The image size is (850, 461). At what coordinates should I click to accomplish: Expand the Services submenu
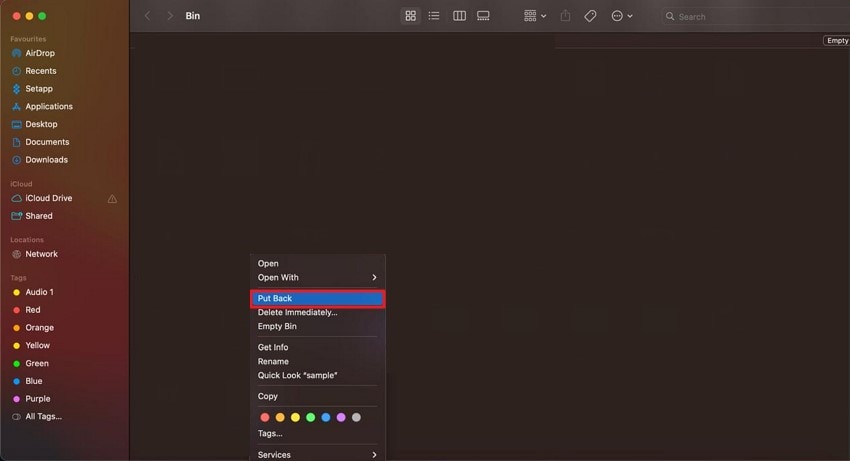tap(317, 455)
